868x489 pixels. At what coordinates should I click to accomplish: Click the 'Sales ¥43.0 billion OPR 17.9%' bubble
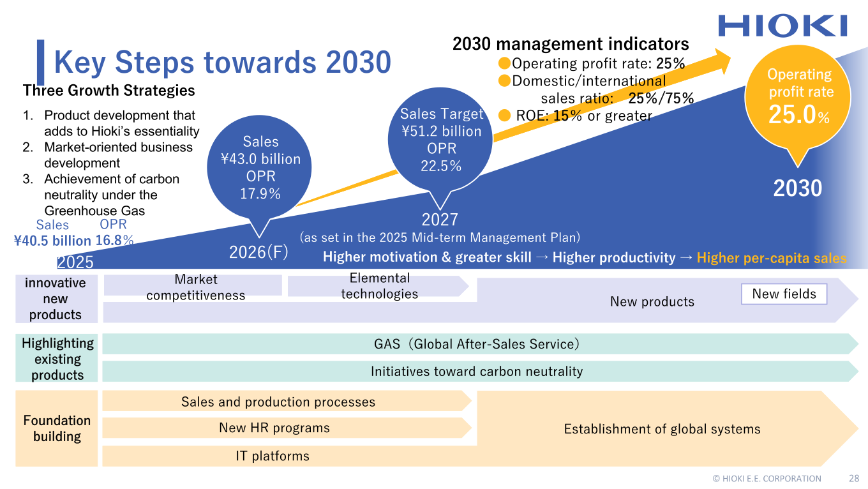click(260, 167)
